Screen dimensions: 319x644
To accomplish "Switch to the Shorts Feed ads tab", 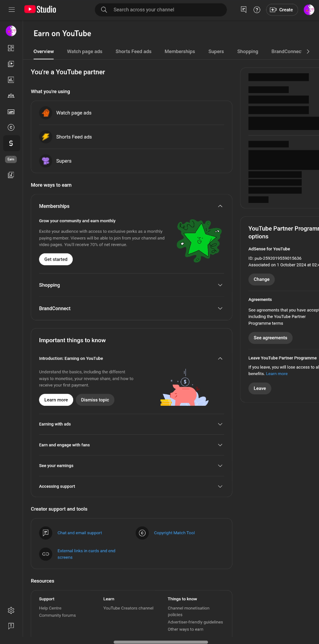I will click(x=133, y=51).
